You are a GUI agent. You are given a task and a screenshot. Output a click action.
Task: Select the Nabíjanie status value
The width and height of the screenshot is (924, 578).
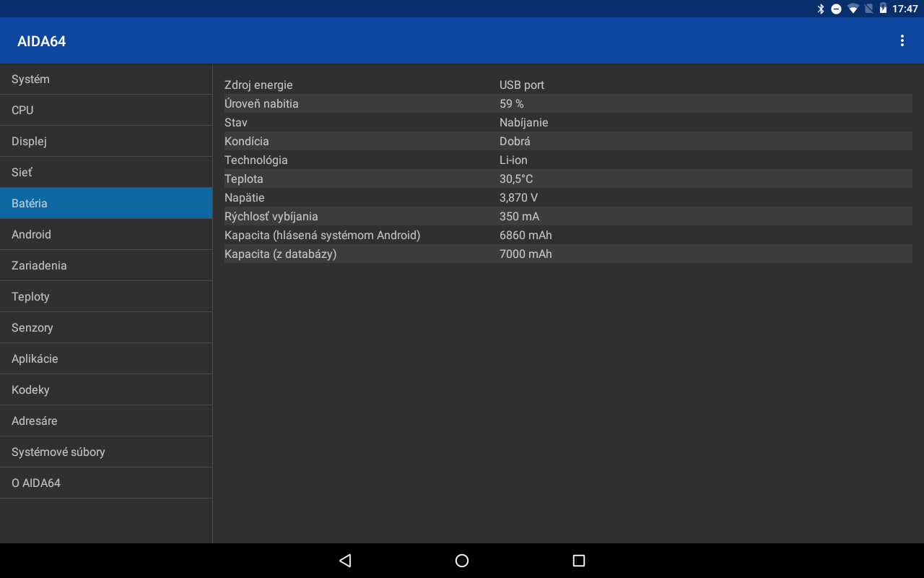[x=524, y=122]
